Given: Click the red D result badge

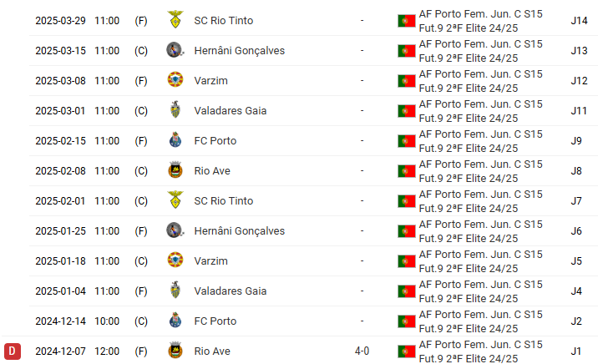Looking at the screenshot, I should (x=13, y=351).
